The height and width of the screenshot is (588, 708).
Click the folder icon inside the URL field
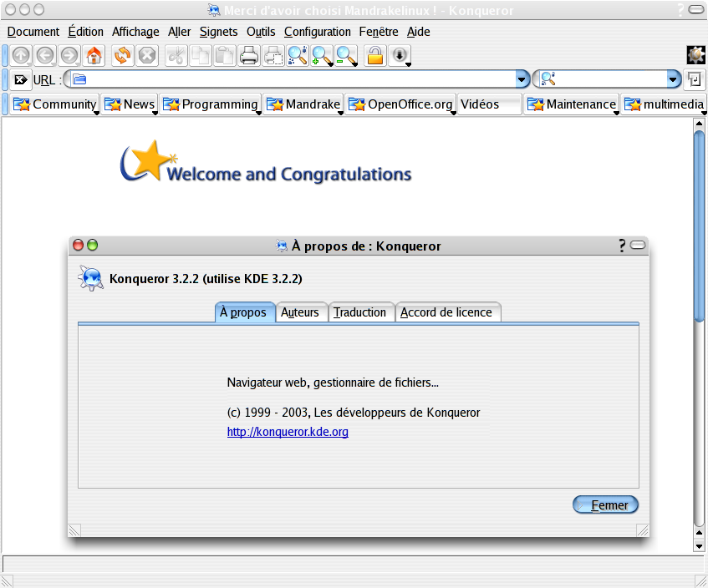pos(79,80)
